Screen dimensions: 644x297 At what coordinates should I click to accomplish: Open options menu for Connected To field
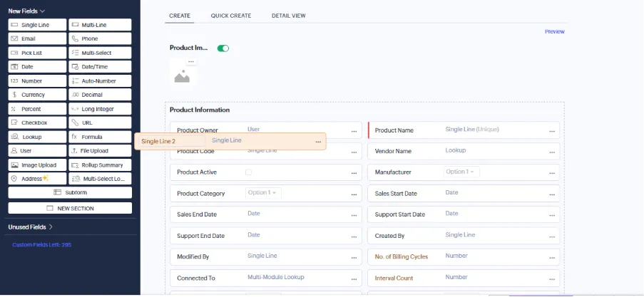[354, 279]
